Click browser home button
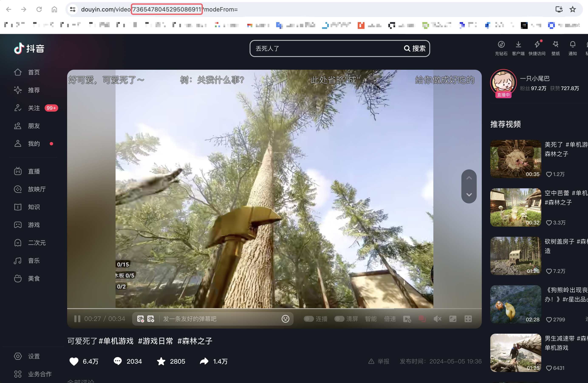The width and height of the screenshot is (588, 383). click(54, 9)
